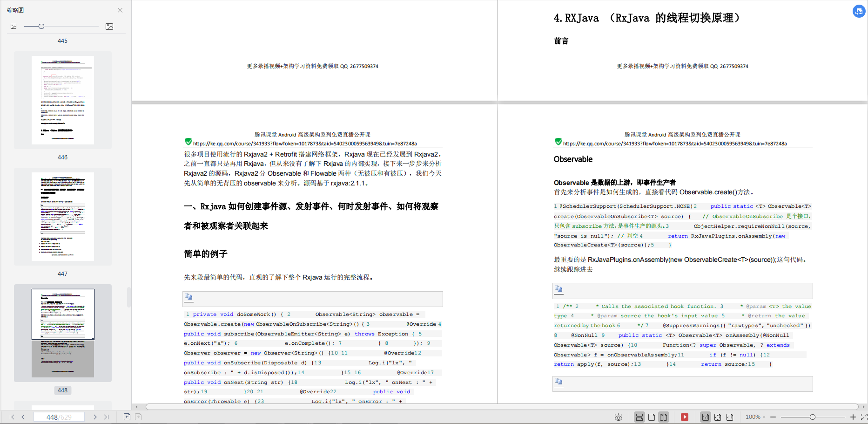Enter full screen mode
The image size is (868, 424).
click(x=864, y=417)
